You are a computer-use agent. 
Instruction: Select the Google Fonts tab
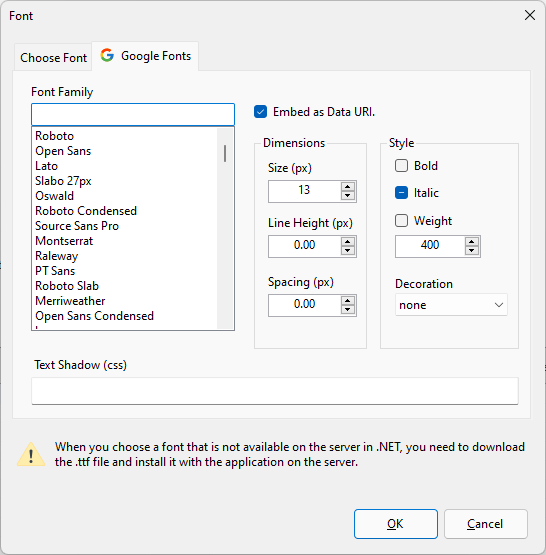145,56
